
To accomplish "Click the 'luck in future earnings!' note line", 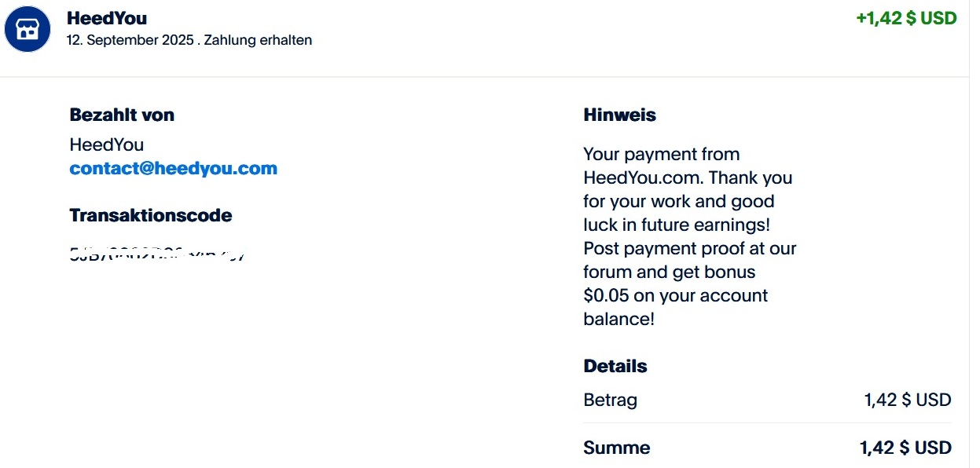I will pos(677,225).
